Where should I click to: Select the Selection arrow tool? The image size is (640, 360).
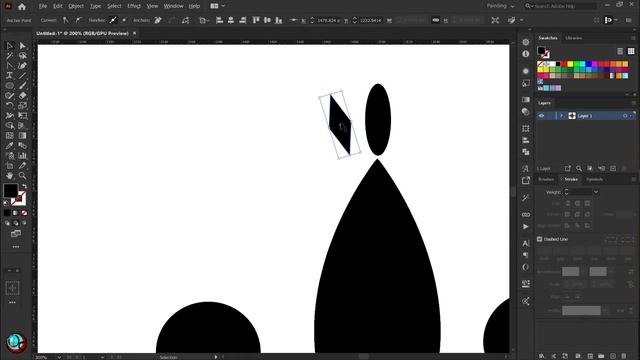click(x=9, y=46)
